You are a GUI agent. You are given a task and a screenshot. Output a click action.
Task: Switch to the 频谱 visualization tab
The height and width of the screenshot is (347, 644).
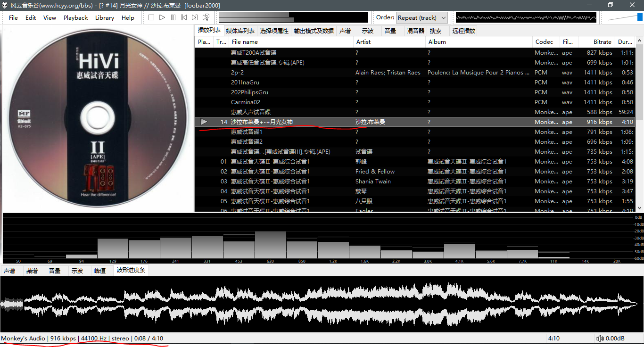coord(32,271)
